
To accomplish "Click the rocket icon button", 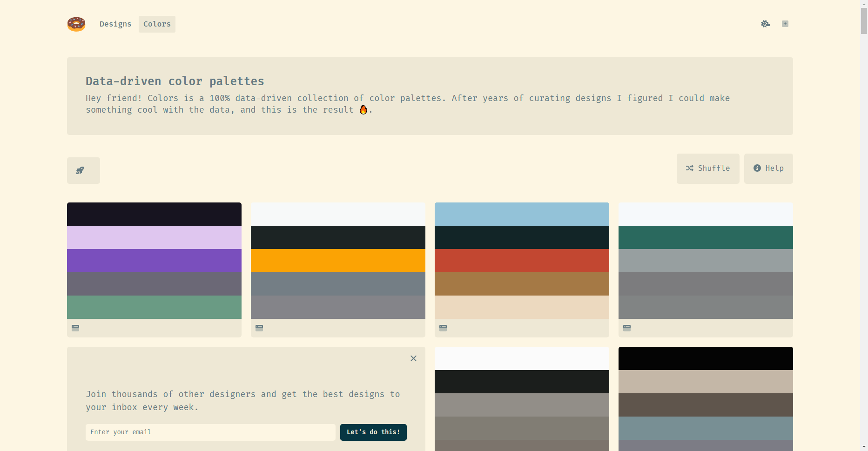I will [x=83, y=170].
